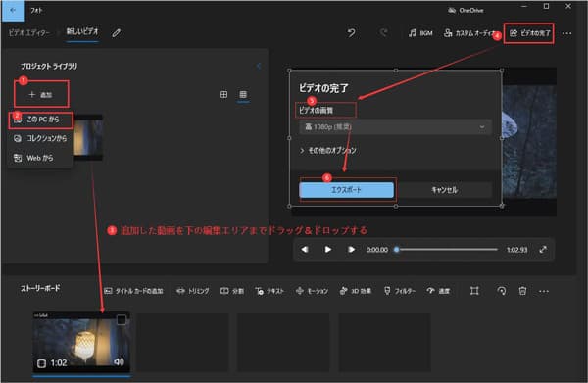
Task: Open the 分割 split tool
Action: coord(232,291)
